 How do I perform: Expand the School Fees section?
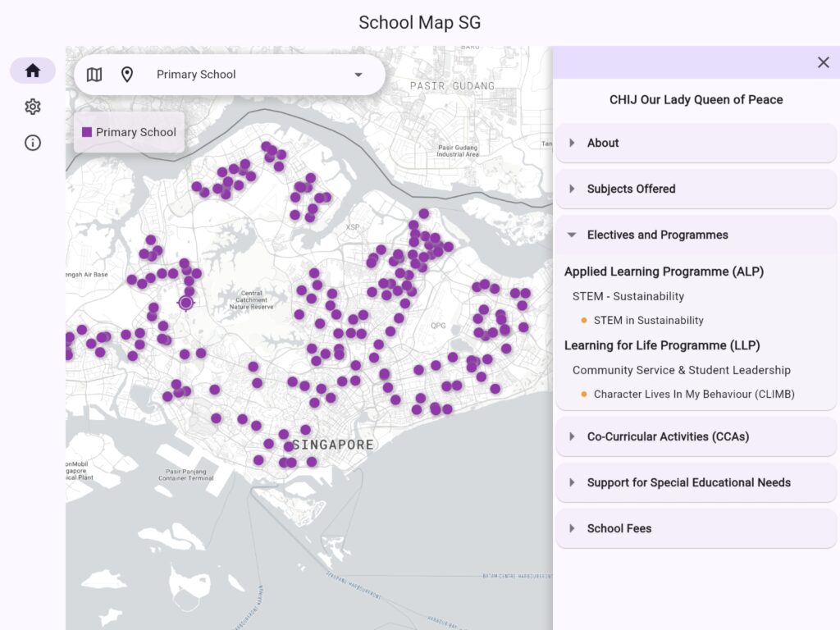click(696, 529)
